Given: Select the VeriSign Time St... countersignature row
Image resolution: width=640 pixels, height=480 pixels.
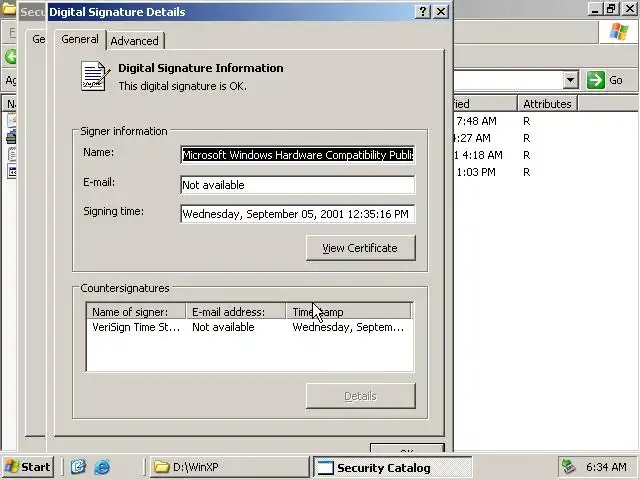Looking at the screenshot, I should tap(249, 327).
